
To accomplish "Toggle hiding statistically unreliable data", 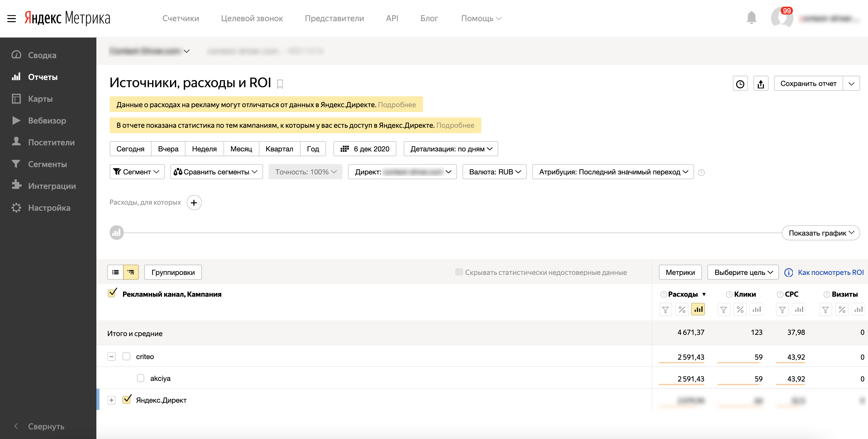I will coord(459,272).
